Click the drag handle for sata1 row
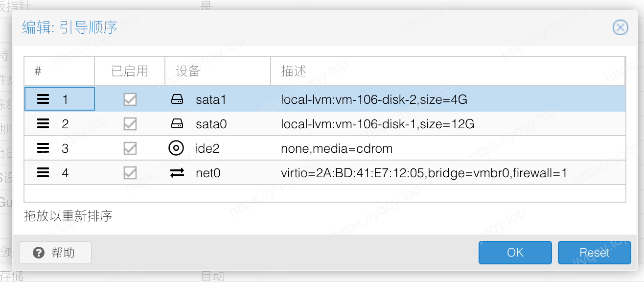This screenshot has width=644, height=282. point(43,99)
